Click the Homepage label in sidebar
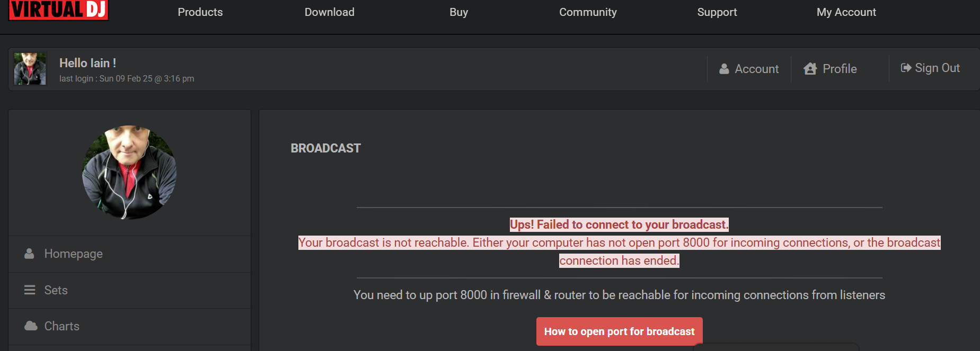Screen dimensions: 980x351 pos(74,254)
